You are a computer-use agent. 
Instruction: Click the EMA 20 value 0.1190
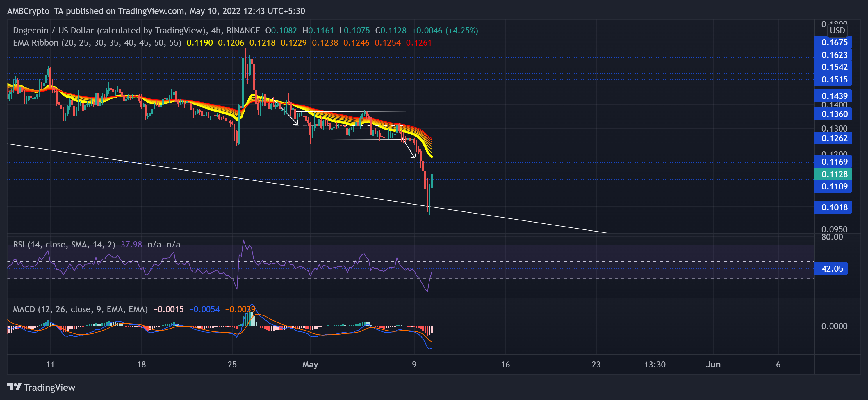pyautogui.click(x=199, y=43)
